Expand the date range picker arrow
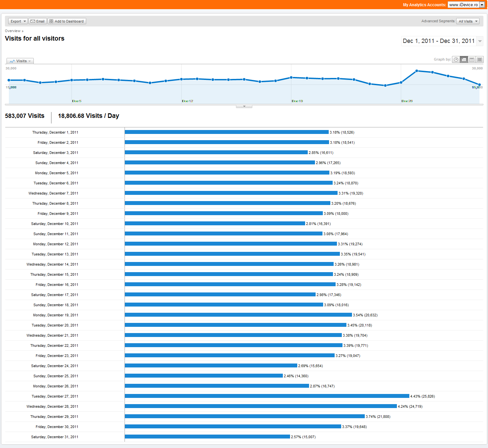This screenshot has width=488, height=448. coord(480,41)
